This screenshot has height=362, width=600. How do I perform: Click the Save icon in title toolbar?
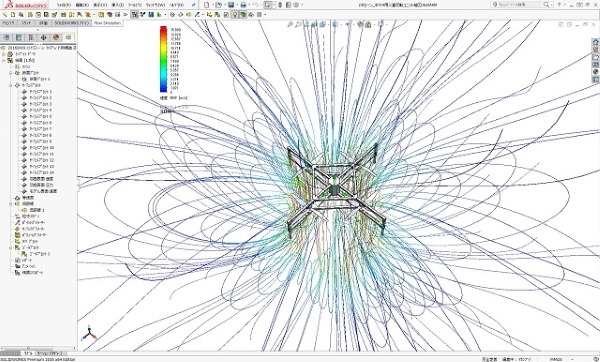pos(231,5)
